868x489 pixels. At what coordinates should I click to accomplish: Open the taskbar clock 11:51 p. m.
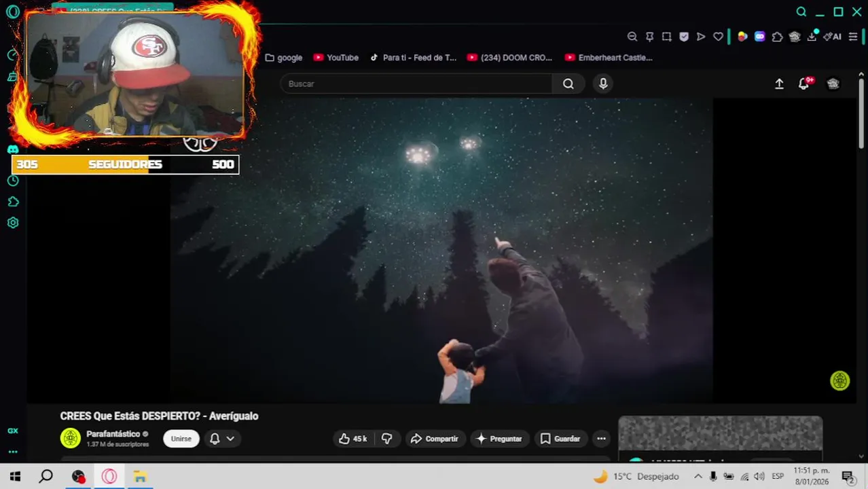(x=812, y=476)
